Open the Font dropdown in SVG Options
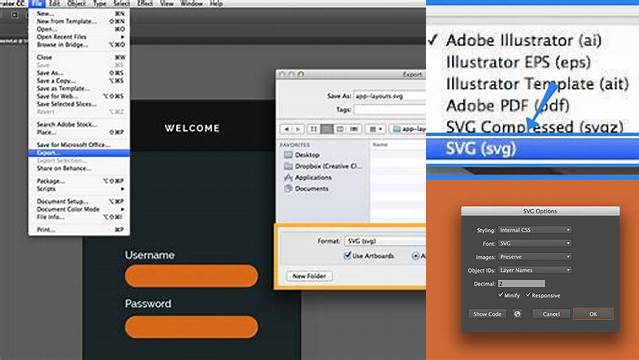This screenshot has height=360, width=639. (x=535, y=243)
